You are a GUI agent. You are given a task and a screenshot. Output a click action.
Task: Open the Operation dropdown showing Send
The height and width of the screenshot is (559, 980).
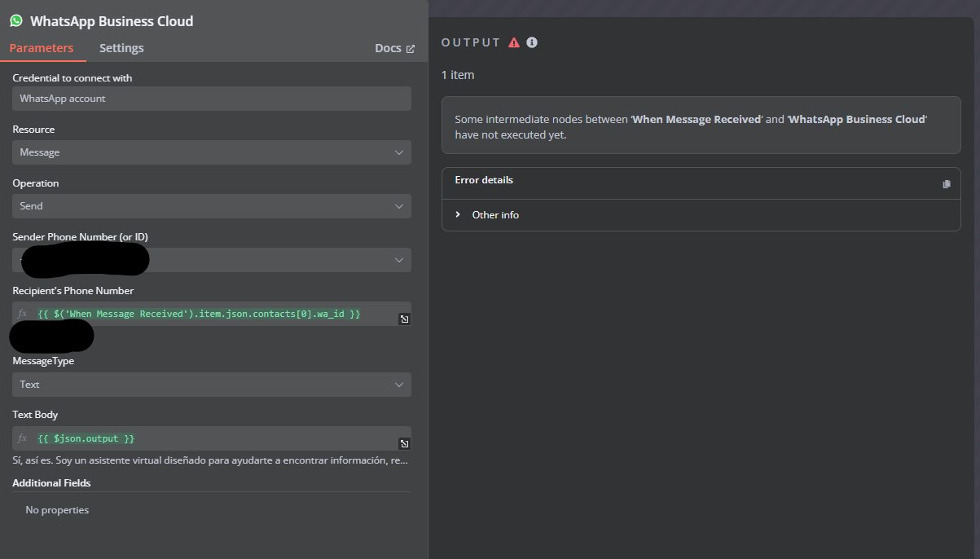[212, 206]
